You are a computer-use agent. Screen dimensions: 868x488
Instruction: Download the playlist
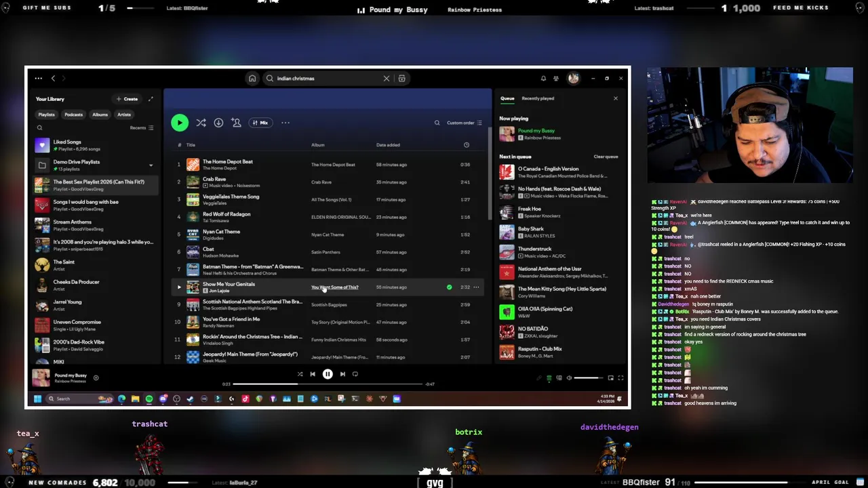tap(218, 123)
